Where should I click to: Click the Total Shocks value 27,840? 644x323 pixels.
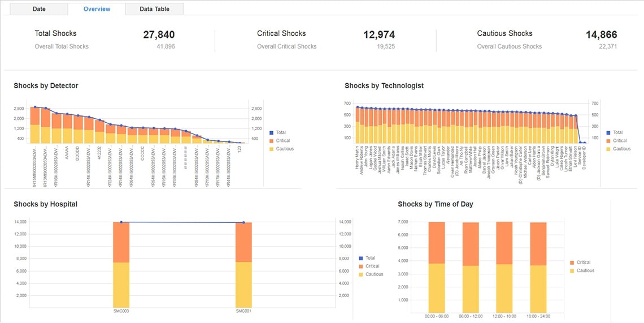pos(159,35)
